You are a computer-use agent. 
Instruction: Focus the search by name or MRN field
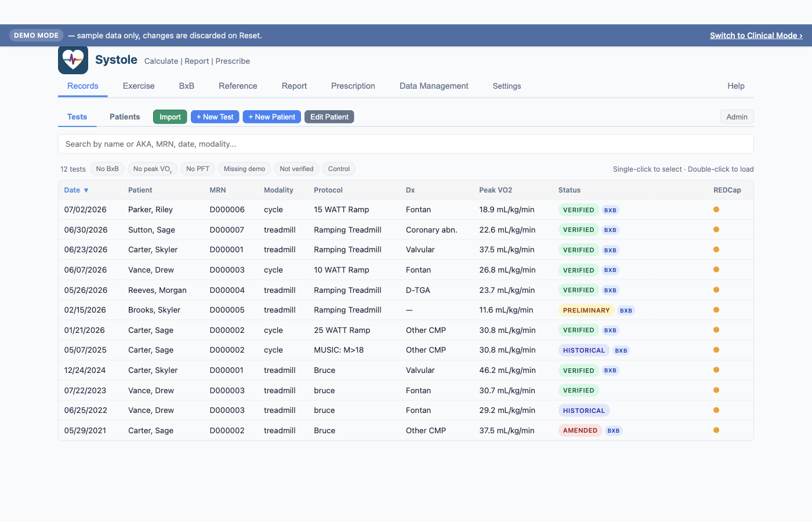point(406,144)
